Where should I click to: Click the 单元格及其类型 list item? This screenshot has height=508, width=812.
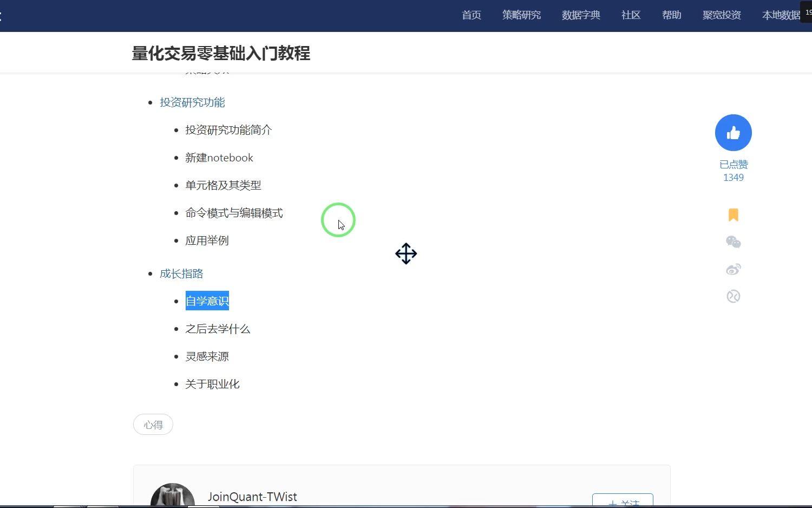223,185
